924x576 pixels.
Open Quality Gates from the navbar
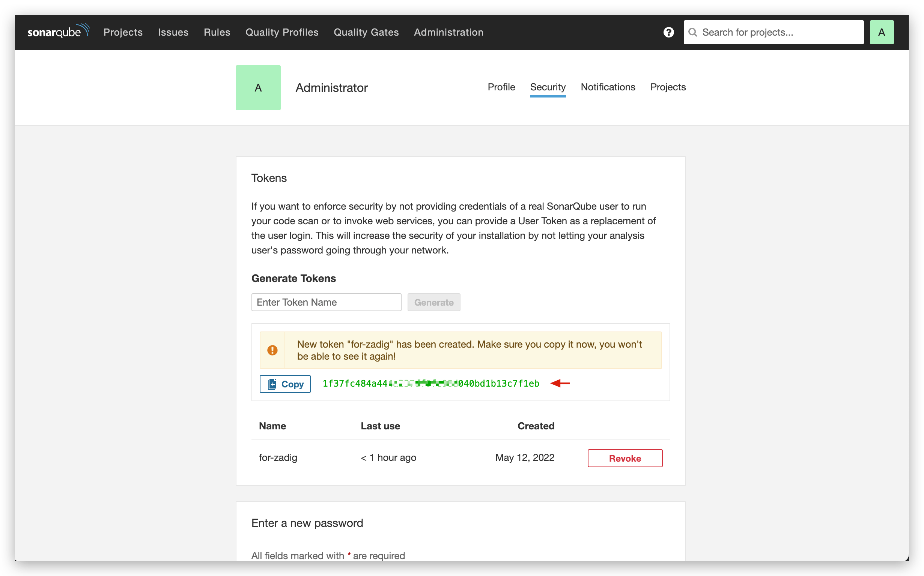(366, 32)
